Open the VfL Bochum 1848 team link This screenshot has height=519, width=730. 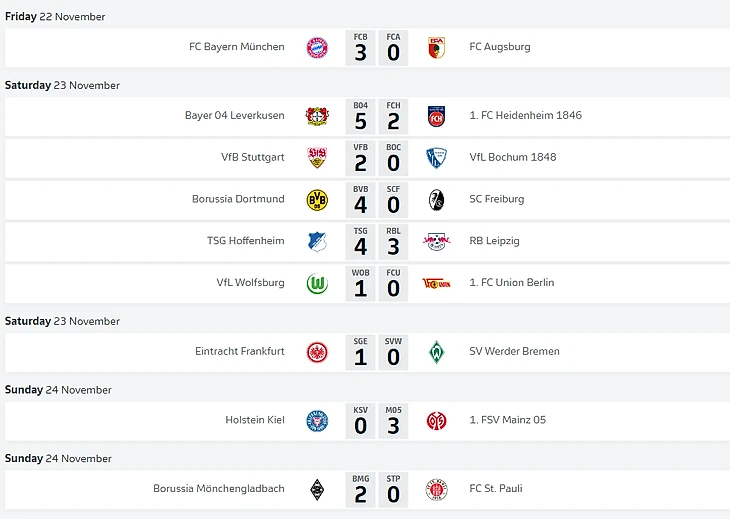pyautogui.click(x=513, y=157)
